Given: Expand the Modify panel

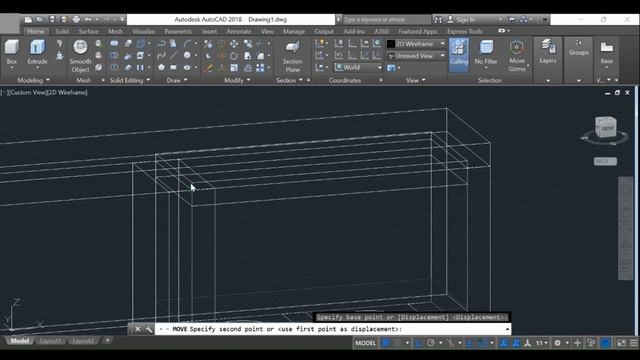Looking at the screenshot, I should [237, 80].
